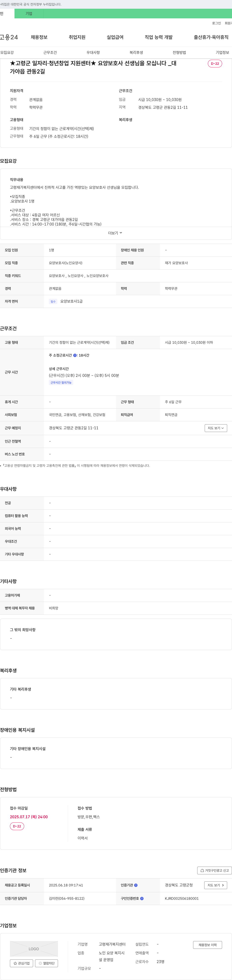Open 지도 보기 for 경상북도 고령군청

coord(216,885)
